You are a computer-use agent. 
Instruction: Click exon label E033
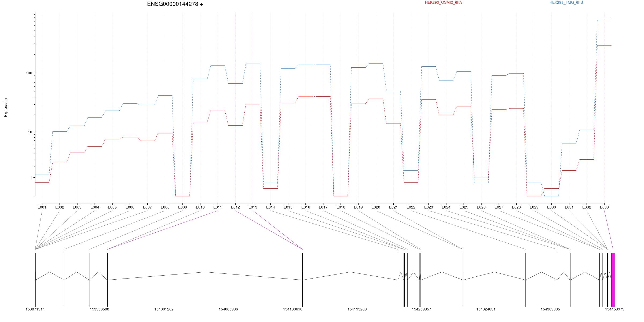point(604,207)
